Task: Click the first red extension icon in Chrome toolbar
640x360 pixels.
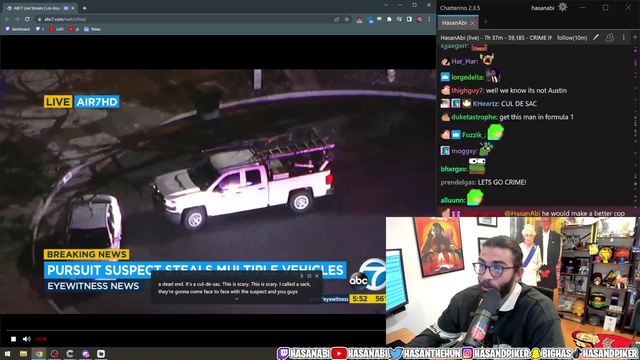Action: (359, 19)
